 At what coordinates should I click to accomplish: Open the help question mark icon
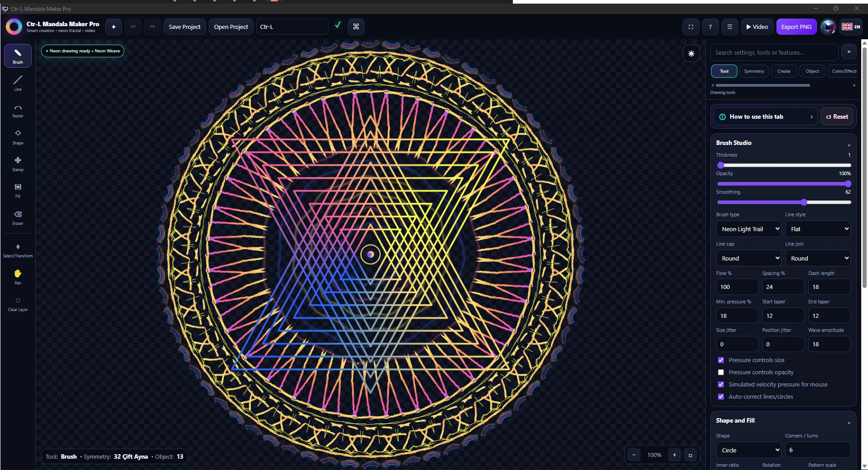(x=710, y=27)
